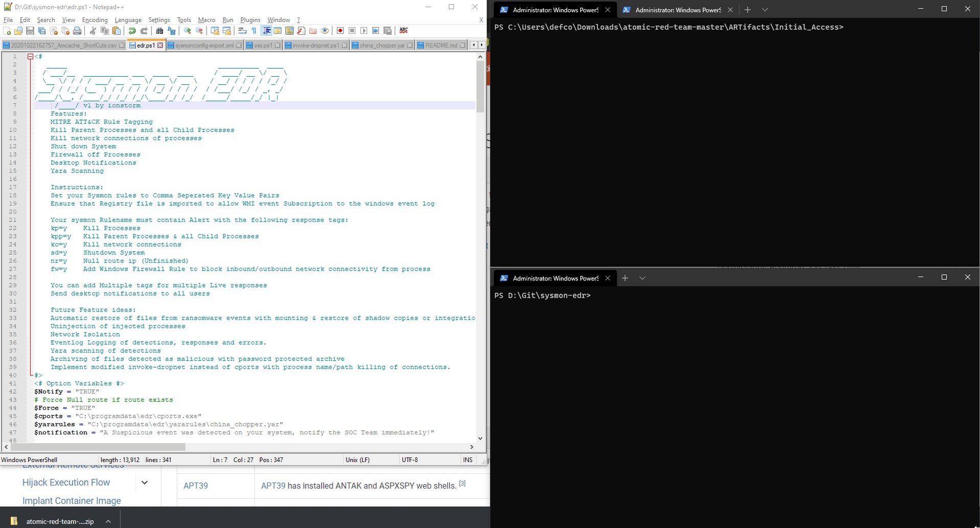Create a new file in Notepad++
The image size is (980, 528).
coord(7,31)
